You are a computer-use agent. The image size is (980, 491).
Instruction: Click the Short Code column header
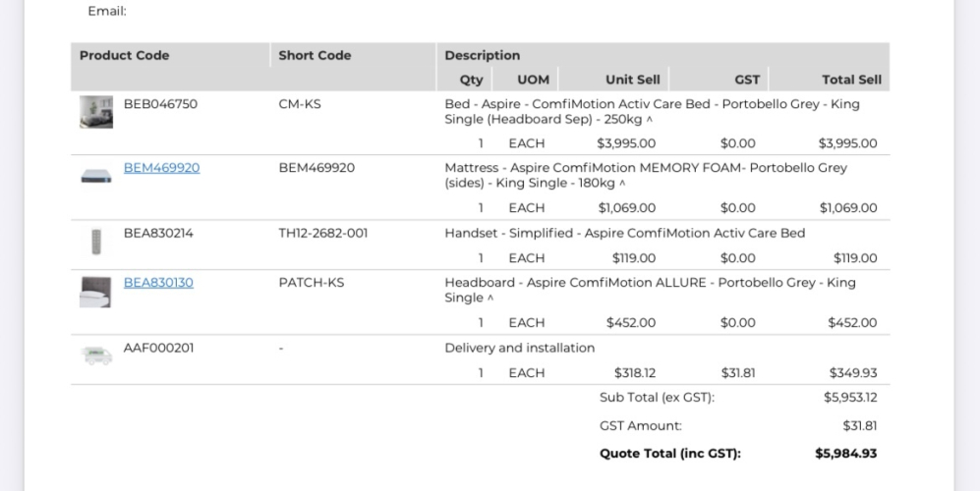click(x=315, y=55)
